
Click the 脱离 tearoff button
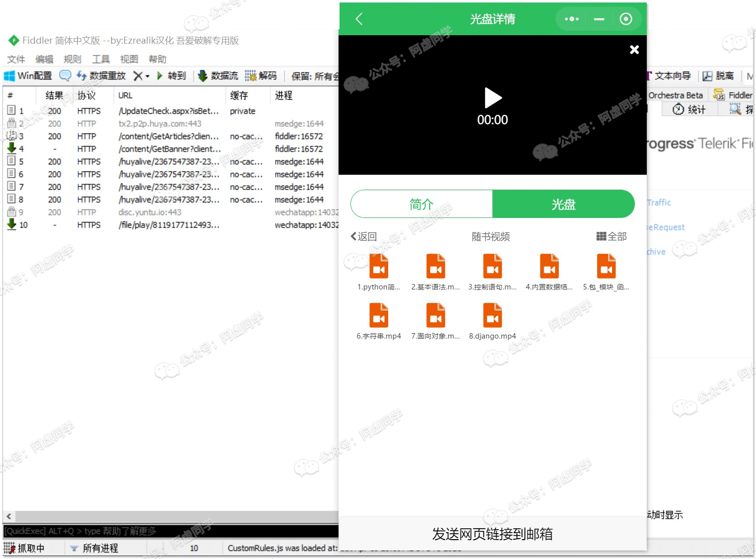coord(718,75)
